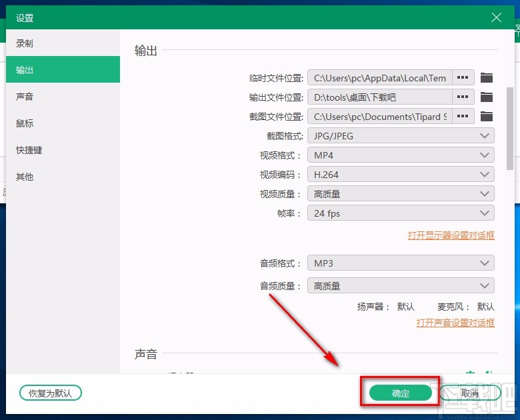Switch to the 声音 settings tab
The height and width of the screenshot is (420, 520).
(63, 97)
